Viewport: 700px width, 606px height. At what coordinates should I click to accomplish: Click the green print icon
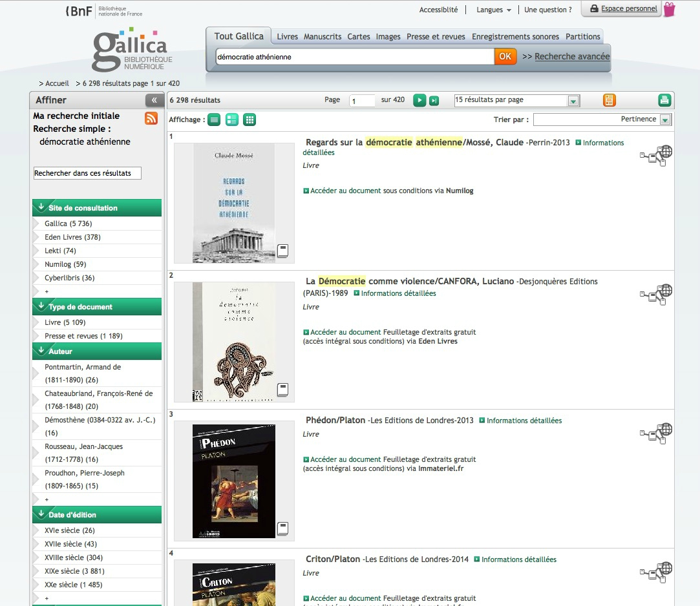coord(664,100)
